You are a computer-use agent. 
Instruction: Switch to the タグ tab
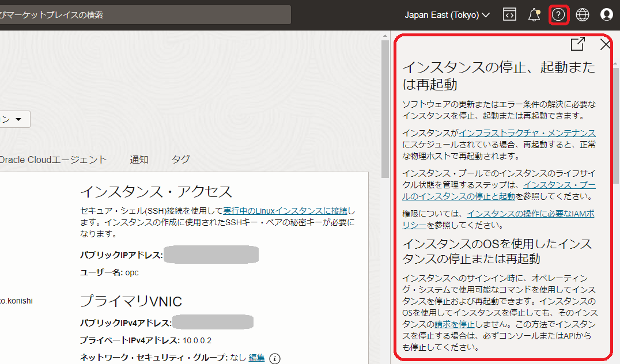181,160
